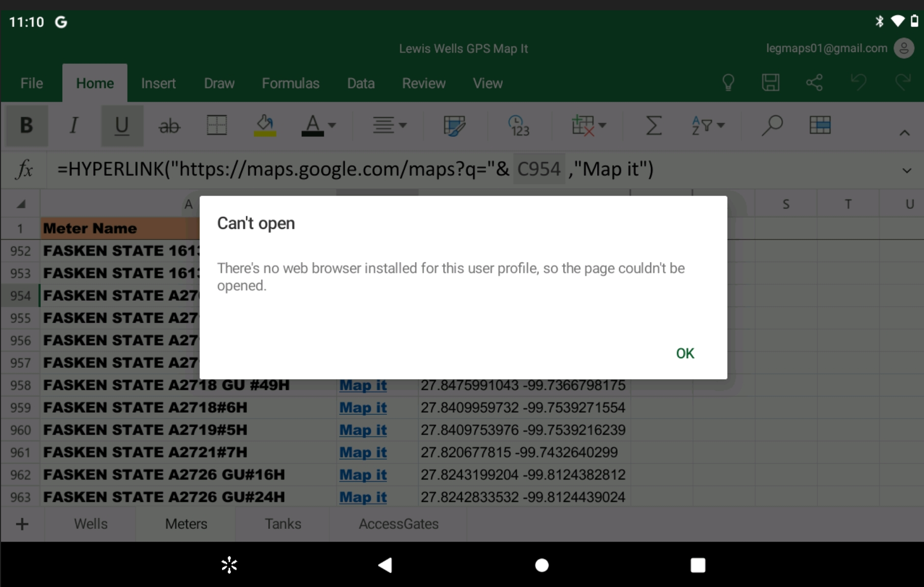Tap the Android Recents square button
This screenshot has width=924, height=587.
pyautogui.click(x=698, y=565)
